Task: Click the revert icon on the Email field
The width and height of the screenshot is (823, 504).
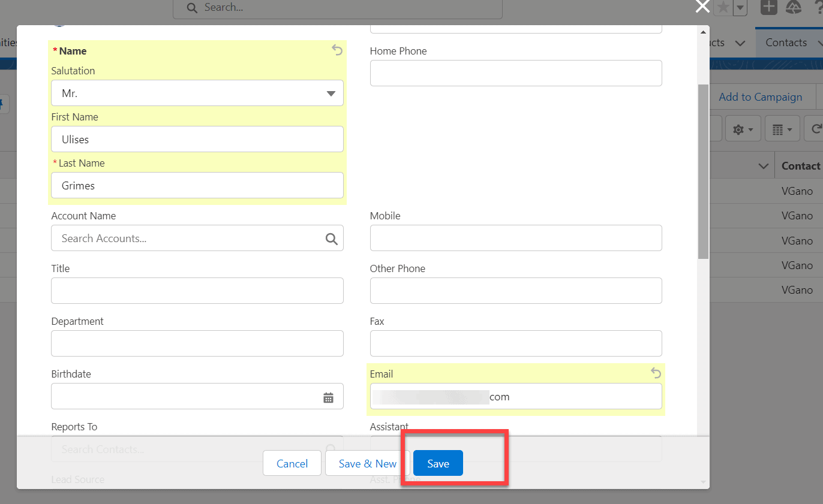Action: (x=655, y=373)
